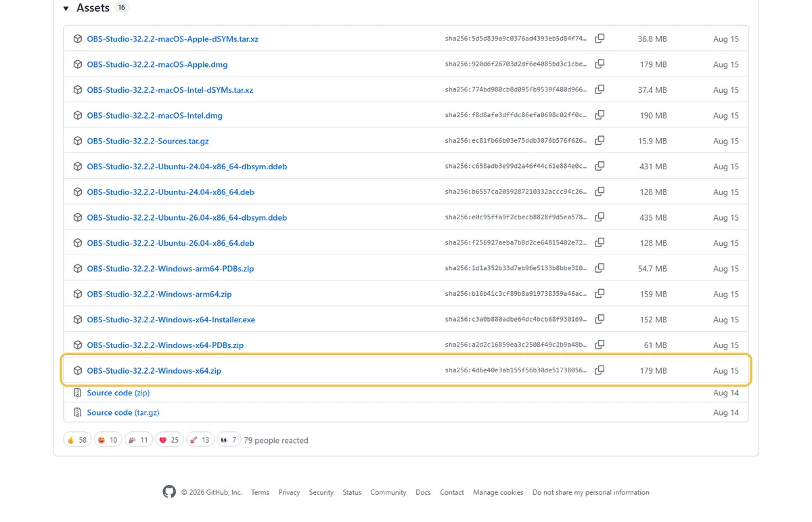Download OBS-Studio-32.2.2-macOS-Intel.dmg
Screen dimensions: 812x522
[154, 115]
